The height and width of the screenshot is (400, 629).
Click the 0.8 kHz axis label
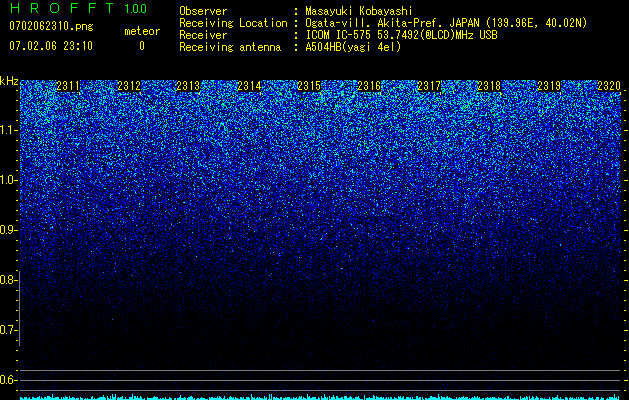click(8, 280)
